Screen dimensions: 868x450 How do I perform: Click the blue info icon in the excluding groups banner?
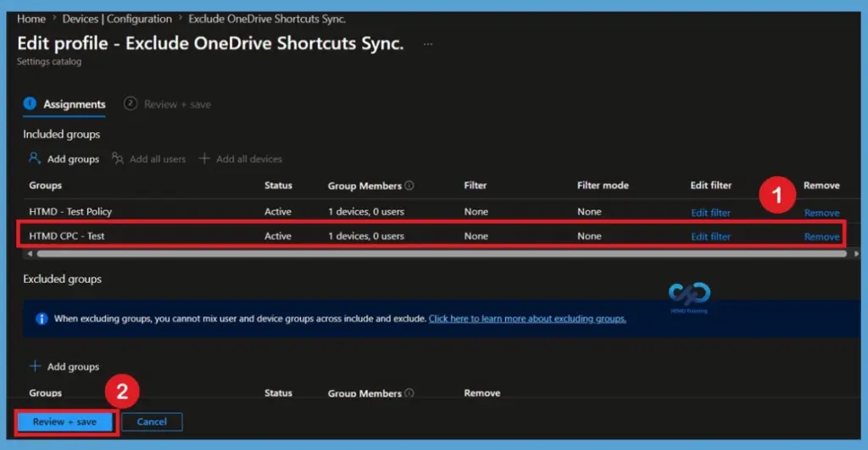[x=42, y=319]
